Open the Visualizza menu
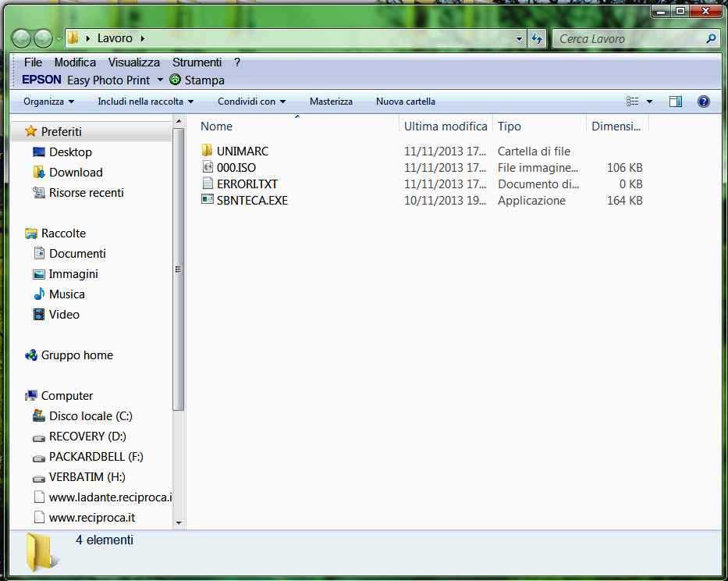728x581 pixels. [133, 62]
